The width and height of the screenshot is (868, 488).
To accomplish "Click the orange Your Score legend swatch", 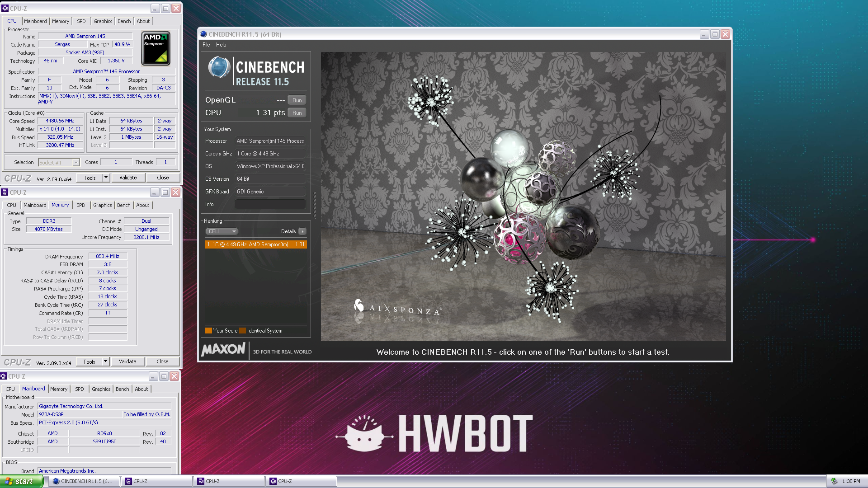I will pos(208,330).
